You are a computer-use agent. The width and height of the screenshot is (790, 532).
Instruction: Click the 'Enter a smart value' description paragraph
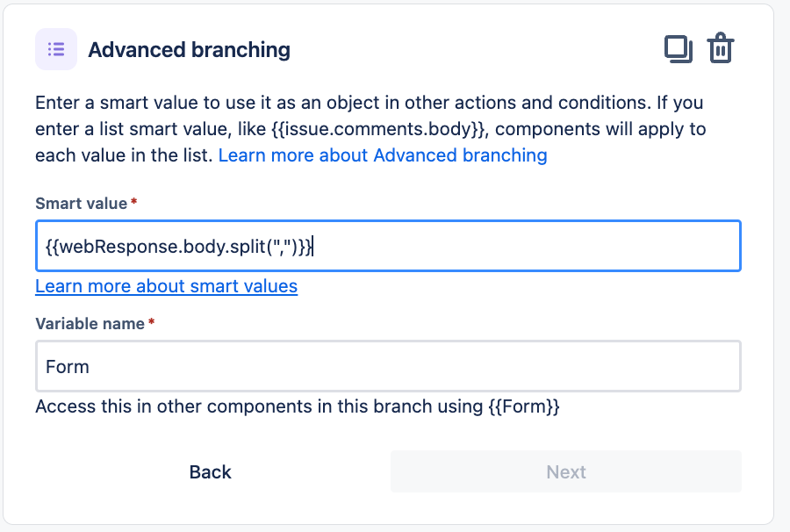370,129
